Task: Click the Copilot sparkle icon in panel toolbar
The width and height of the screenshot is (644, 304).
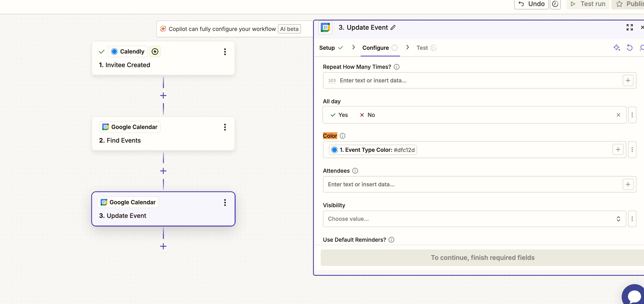Action: point(616,48)
